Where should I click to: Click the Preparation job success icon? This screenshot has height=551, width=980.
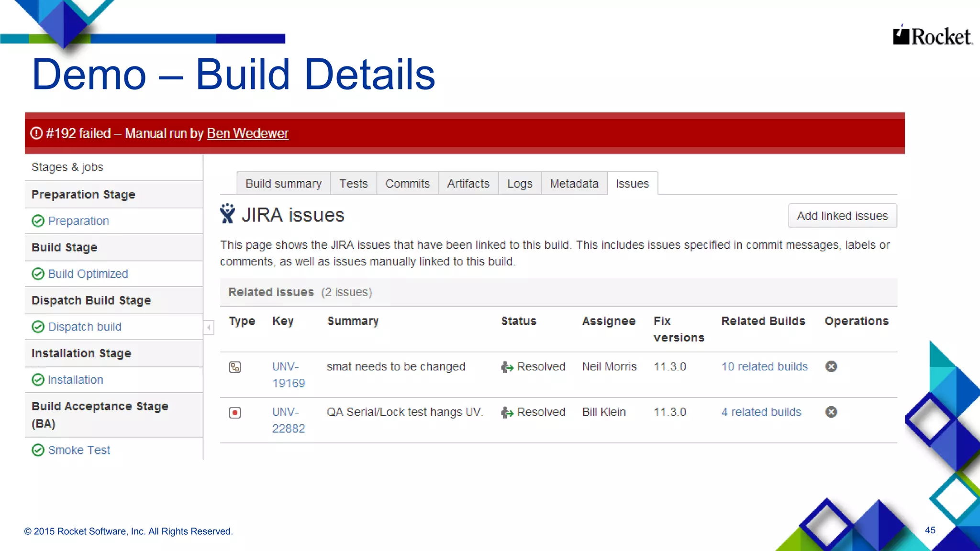(38, 221)
